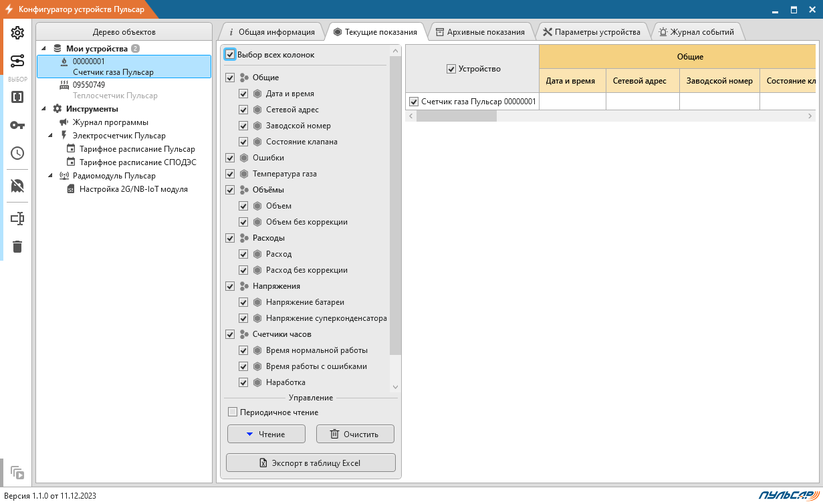Disable the Напряжение батареи column checkbox

pyautogui.click(x=244, y=302)
